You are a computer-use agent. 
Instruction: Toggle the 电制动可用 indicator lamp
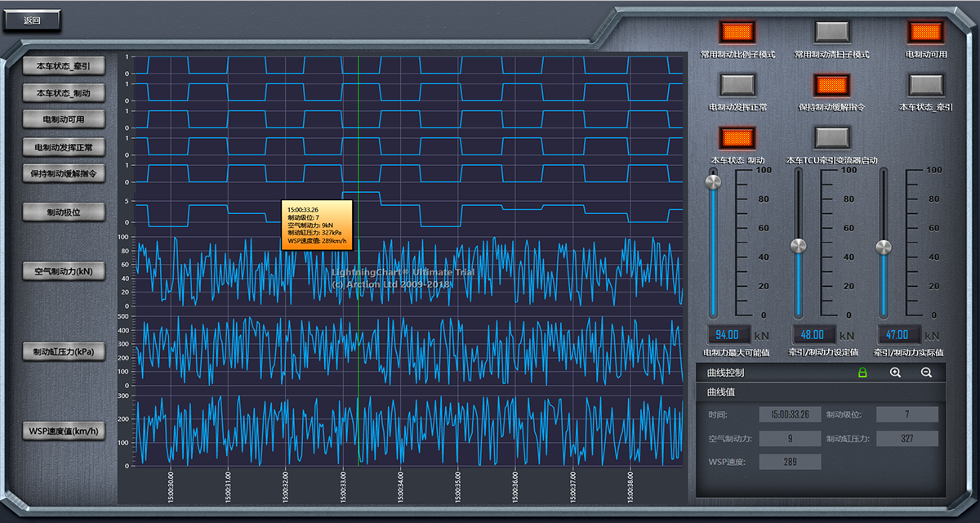click(x=926, y=33)
